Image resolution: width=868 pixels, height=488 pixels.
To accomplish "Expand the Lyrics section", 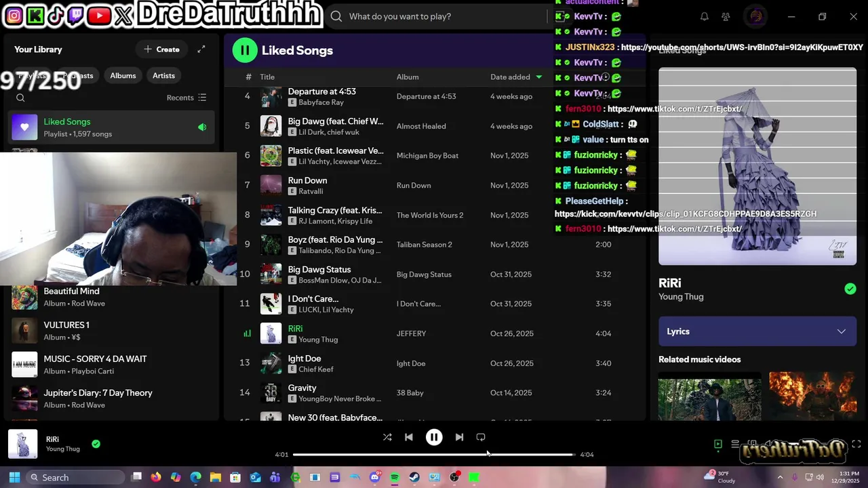I will click(757, 331).
